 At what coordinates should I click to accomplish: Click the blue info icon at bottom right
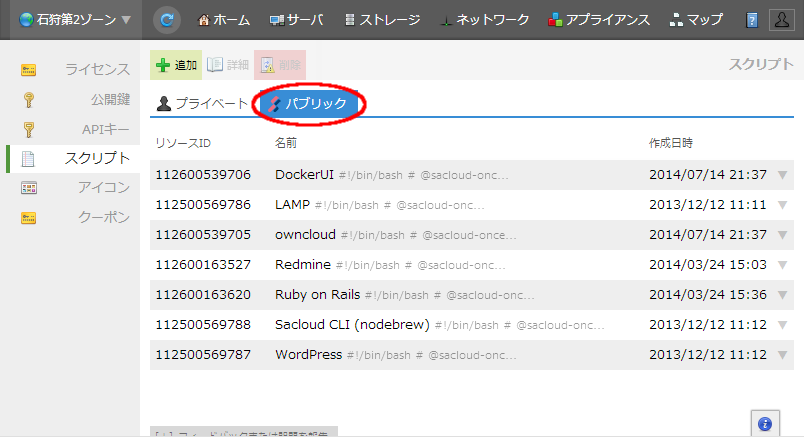pyautogui.click(x=765, y=423)
